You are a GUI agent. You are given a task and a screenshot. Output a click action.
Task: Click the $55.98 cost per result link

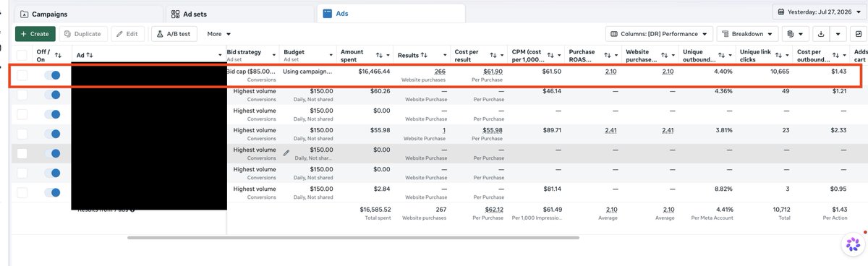point(493,130)
